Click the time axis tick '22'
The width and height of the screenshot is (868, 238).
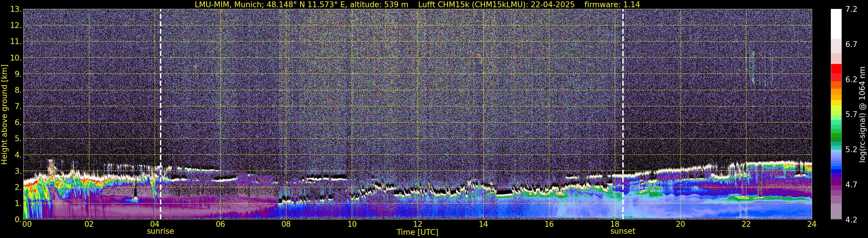[x=746, y=224]
